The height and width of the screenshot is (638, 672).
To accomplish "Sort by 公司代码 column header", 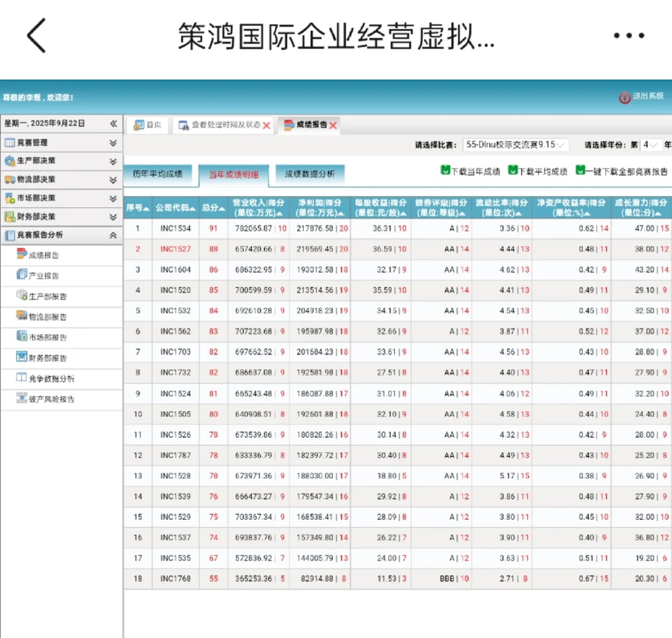I will 176,208.
